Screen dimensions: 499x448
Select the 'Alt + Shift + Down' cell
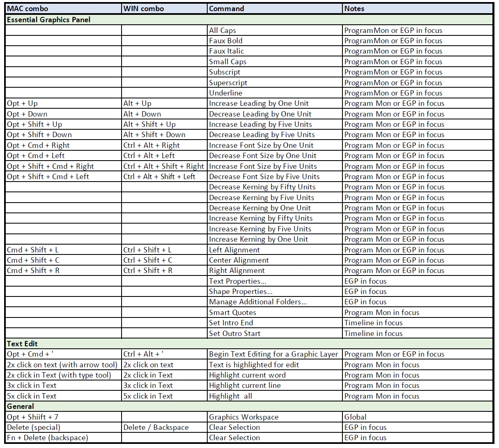point(164,135)
